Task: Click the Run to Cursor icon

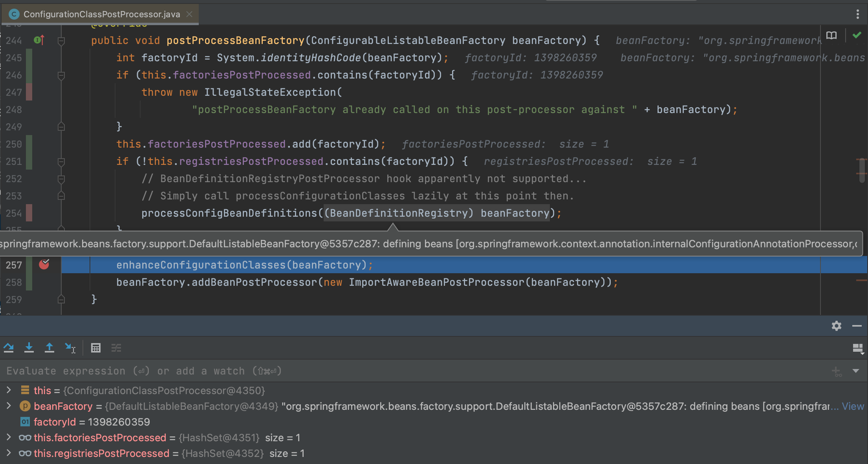Action: click(70, 348)
